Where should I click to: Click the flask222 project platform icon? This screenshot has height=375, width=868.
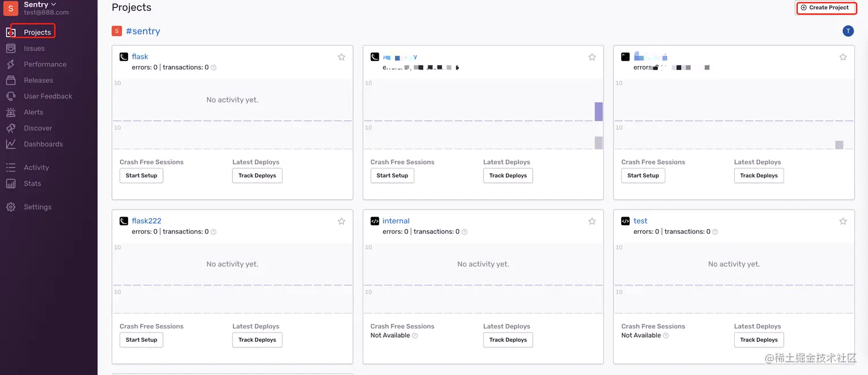[x=123, y=221]
